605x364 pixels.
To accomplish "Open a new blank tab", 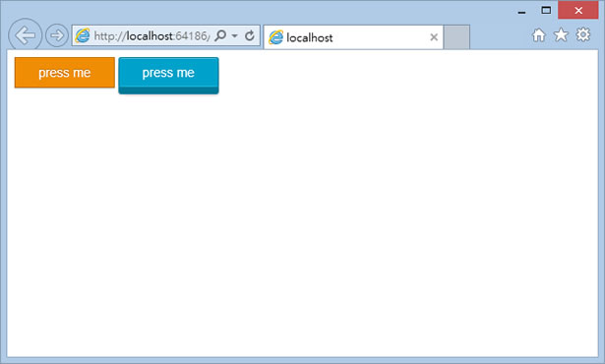I will pyautogui.click(x=456, y=37).
